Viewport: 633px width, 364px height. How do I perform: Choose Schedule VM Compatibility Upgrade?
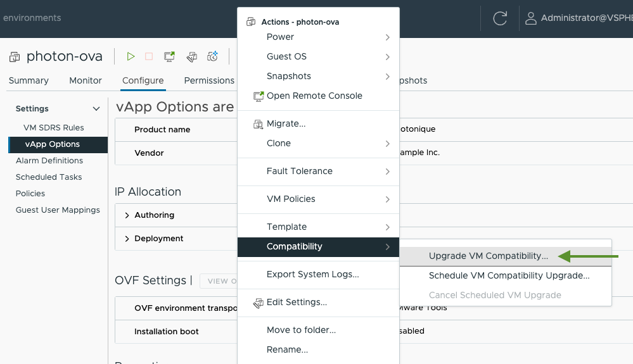pyautogui.click(x=509, y=276)
